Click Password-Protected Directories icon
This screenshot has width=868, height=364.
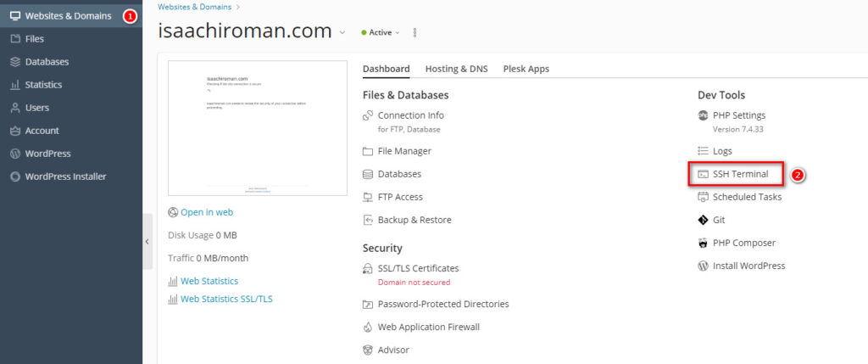click(x=368, y=304)
